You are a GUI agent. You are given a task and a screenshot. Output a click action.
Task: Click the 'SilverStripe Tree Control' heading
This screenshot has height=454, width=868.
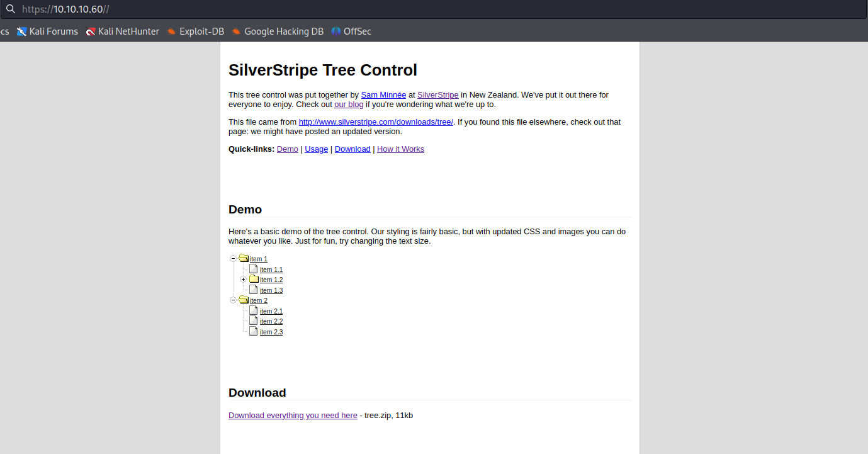323,70
